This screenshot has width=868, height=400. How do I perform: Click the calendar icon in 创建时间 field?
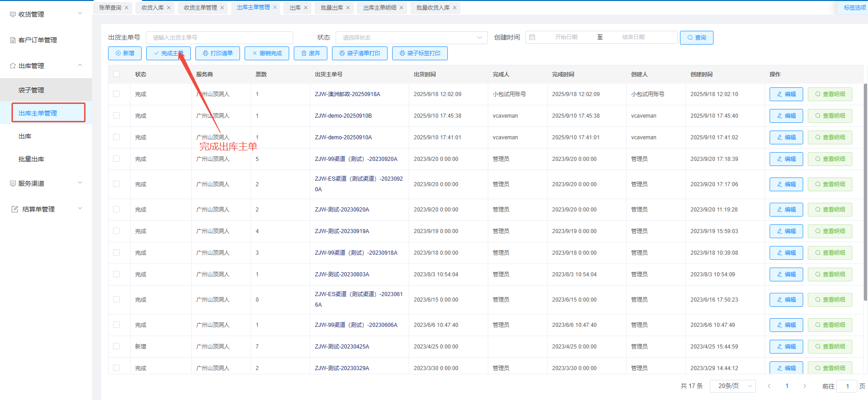tap(532, 37)
